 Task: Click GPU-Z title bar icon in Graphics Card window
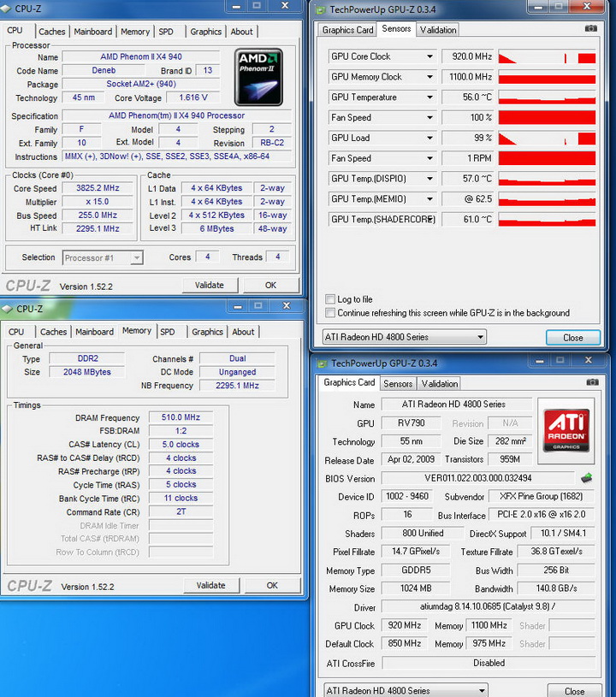[x=322, y=363]
